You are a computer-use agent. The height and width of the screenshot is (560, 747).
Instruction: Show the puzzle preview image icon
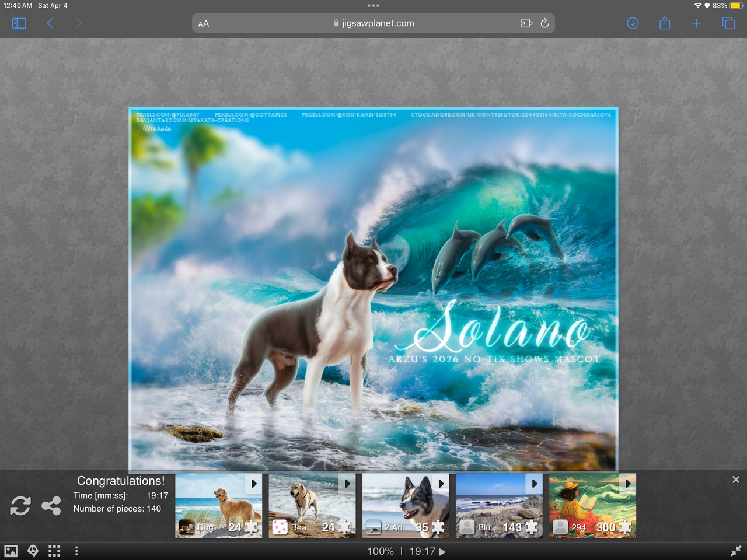[11, 551]
